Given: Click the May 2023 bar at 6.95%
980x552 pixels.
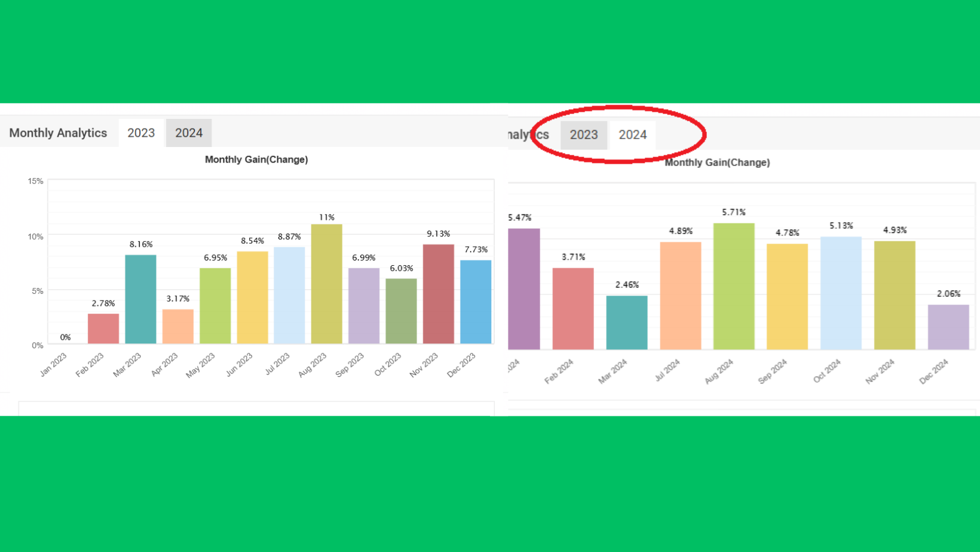Looking at the screenshot, I should coord(215,306).
